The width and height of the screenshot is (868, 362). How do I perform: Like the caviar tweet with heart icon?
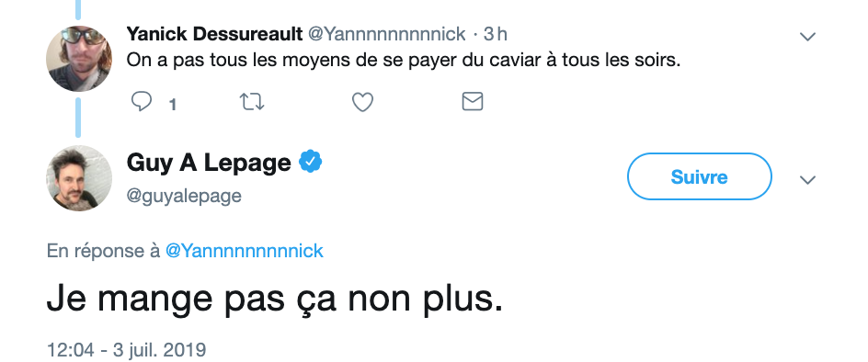[362, 102]
